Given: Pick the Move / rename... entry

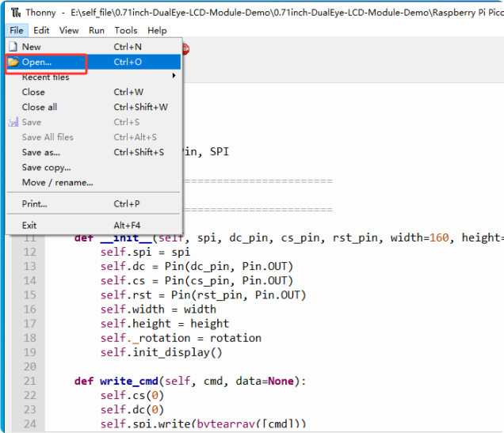Looking at the screenshot, I should [x=57, y=183].
